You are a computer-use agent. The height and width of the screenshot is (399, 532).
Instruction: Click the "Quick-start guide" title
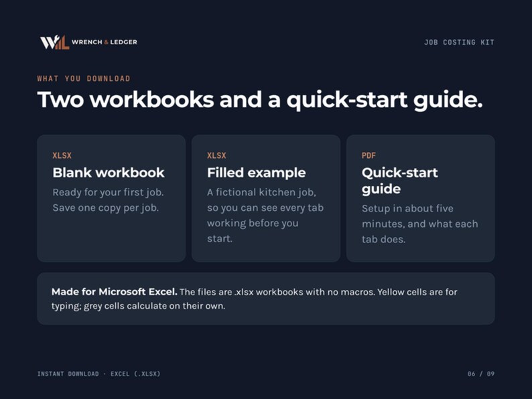400,181
